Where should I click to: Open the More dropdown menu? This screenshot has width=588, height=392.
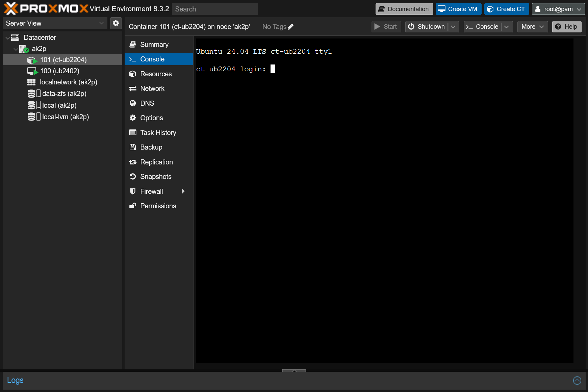click(533, 27)
